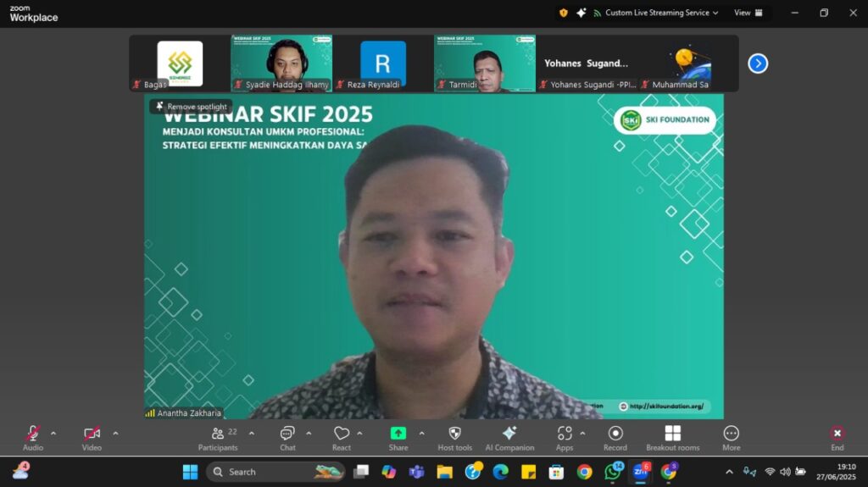Select Tarmidi video thumbnail
This screenshot has width=868, height=487.
coord(485,63)
